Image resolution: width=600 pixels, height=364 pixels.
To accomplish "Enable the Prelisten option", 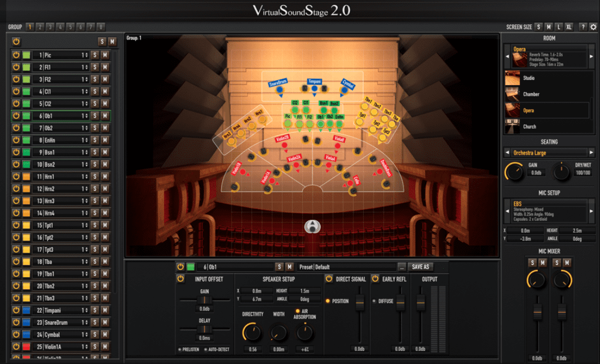I will tap(180, 349).
